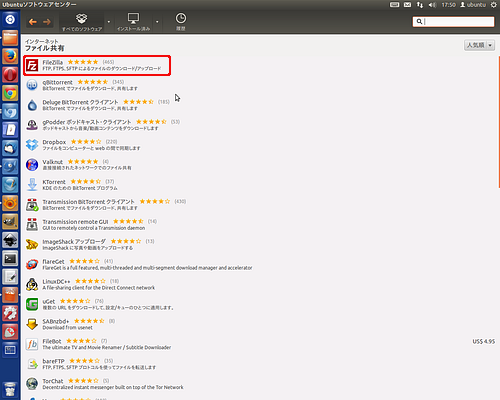
Task: Open the 17:50 clock menu
Action: click(x=448, y=5)
